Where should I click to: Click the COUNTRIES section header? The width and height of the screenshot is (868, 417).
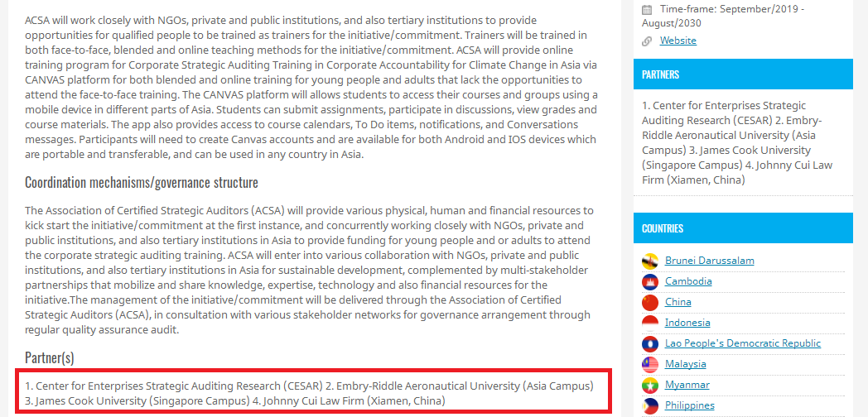(x=743, y=228)
